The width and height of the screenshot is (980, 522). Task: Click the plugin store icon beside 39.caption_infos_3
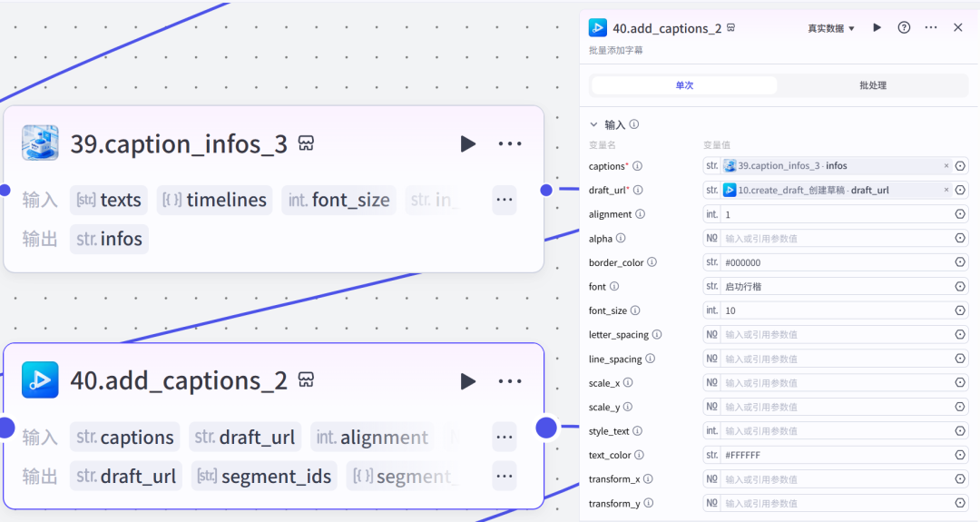pos(307,144)
